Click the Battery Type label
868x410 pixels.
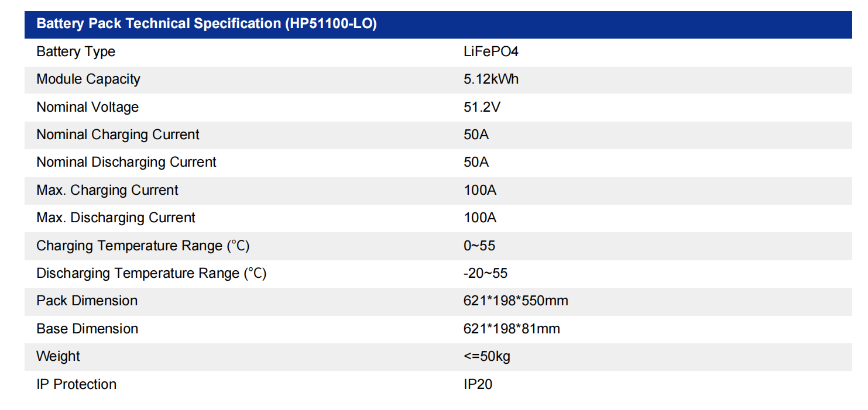(76, 51)
